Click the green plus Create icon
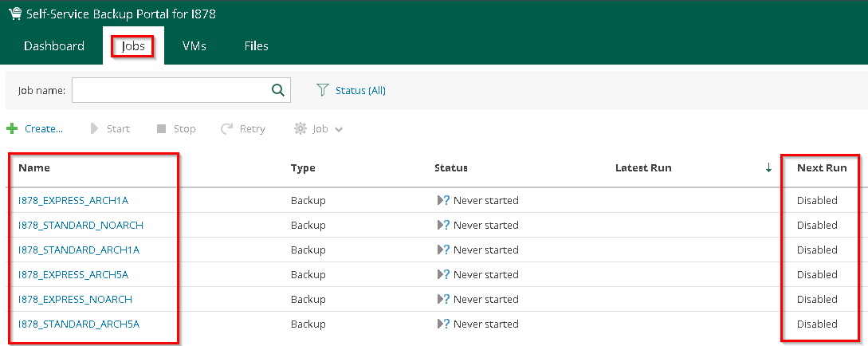This screenshot has width=868, height=346. coord(12,128)
